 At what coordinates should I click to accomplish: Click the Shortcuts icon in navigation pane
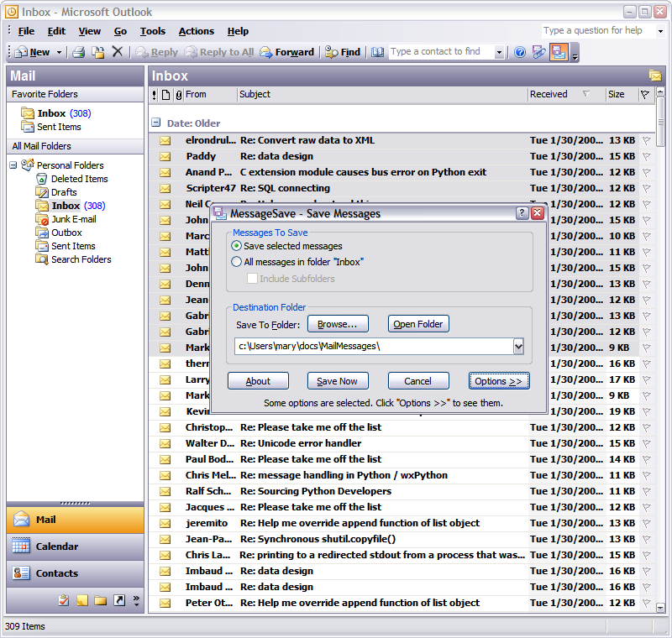(x=119, y=600)
